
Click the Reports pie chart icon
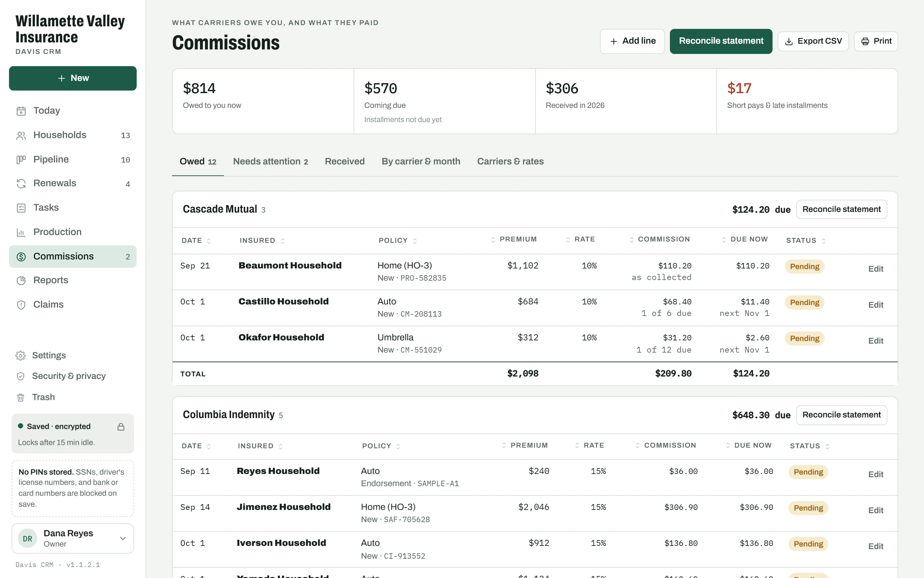pos(21,281)
